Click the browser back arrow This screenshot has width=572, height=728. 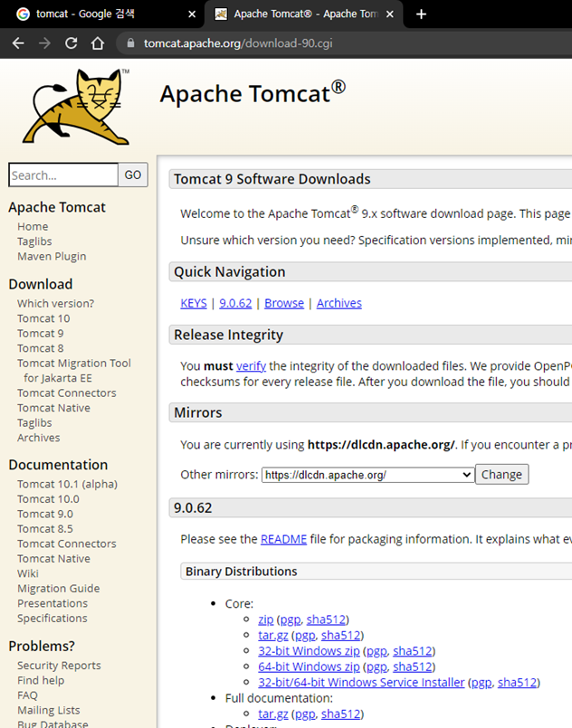[x=18, y=43]
